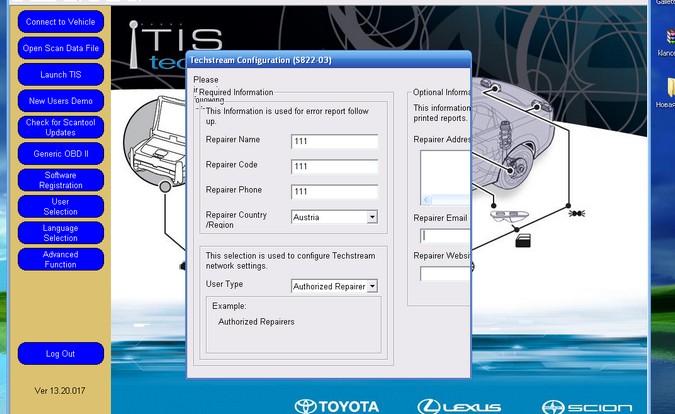
Task: Click the 'User Type' label
Action: click(x=224, y=284)
